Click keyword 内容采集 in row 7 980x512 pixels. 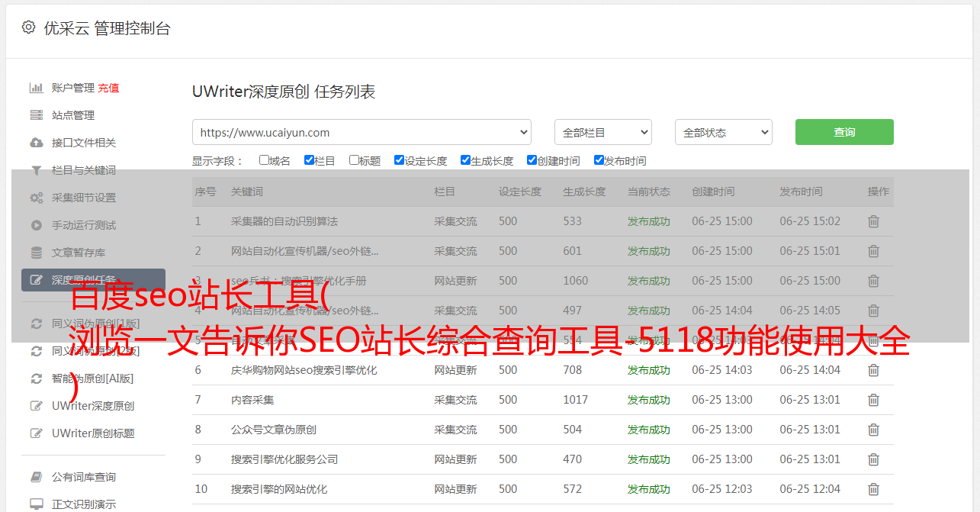[252, 400]
